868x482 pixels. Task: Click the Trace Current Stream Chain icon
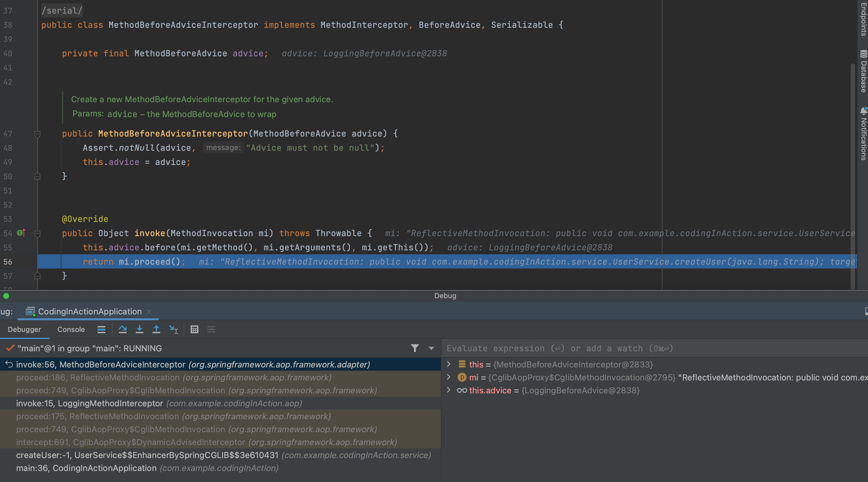click(211, 329)
